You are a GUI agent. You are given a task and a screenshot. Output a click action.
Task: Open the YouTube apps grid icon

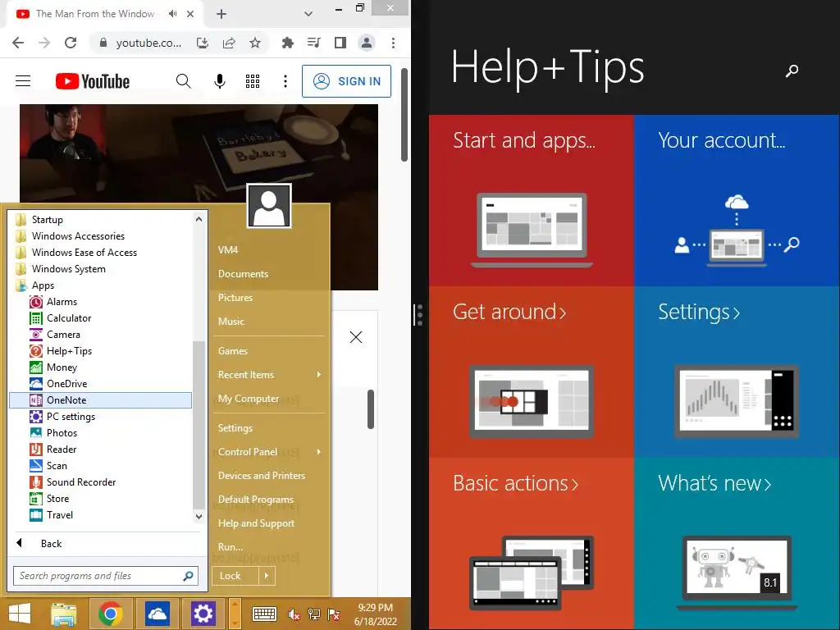tap(253, 81)
